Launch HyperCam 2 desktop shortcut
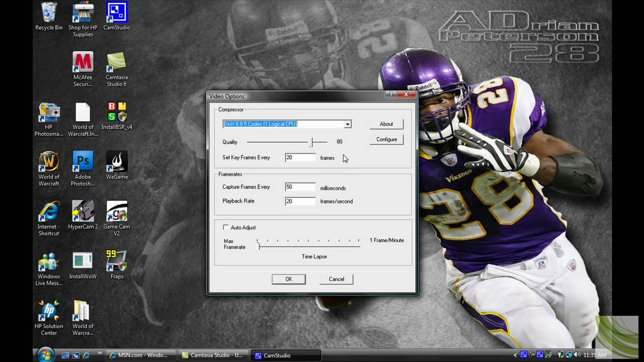This screenshot has width=644, height=362. pyautogui.click(x=83, y=215)
